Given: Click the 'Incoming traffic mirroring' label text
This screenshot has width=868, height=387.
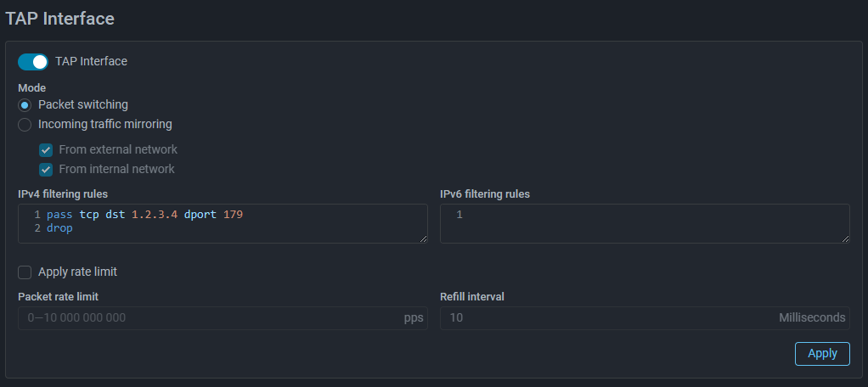Looking at the screenshot, I should pos(105,125).
